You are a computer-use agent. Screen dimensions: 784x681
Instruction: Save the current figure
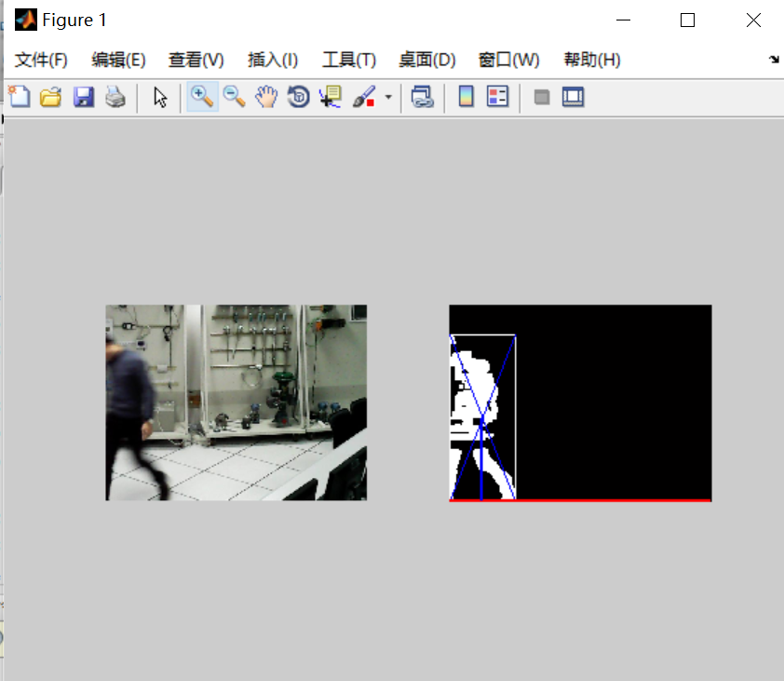click(84, 96)
